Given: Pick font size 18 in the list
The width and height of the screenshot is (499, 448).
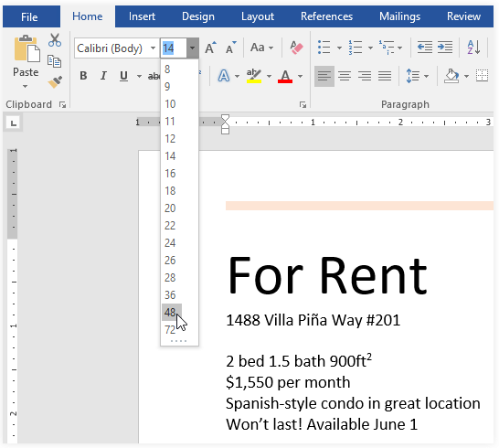Looking at the screenshot, I should [179, 191].
